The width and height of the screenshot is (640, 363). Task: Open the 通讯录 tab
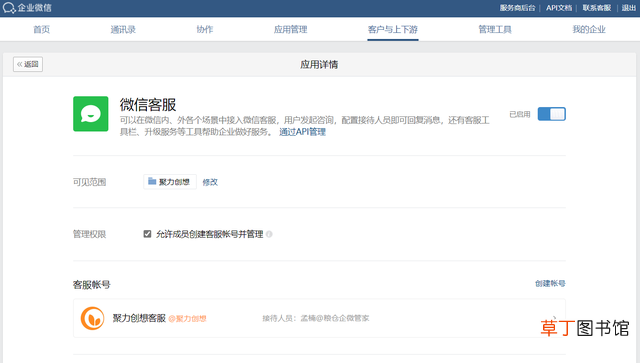[x=123, y=29]
